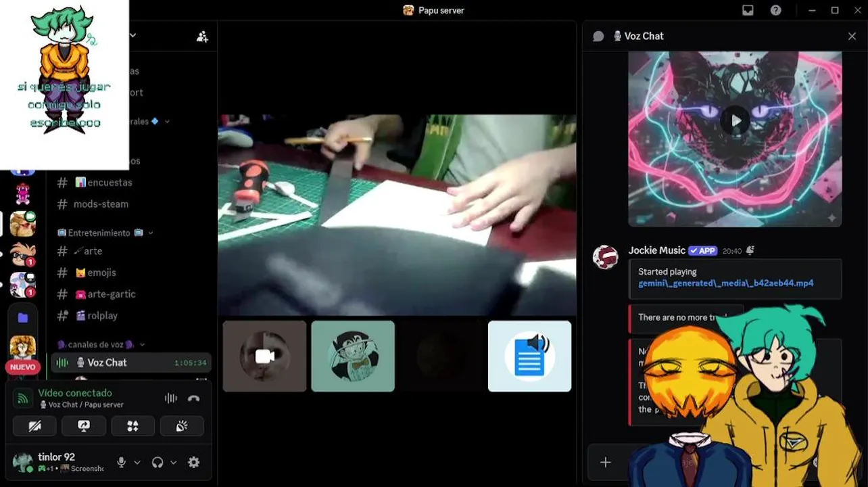Viewport: 868px width, 487px height.
Task: Expand the headphones output options chevron
Action: pyautogui.click(x=174, y=463)
